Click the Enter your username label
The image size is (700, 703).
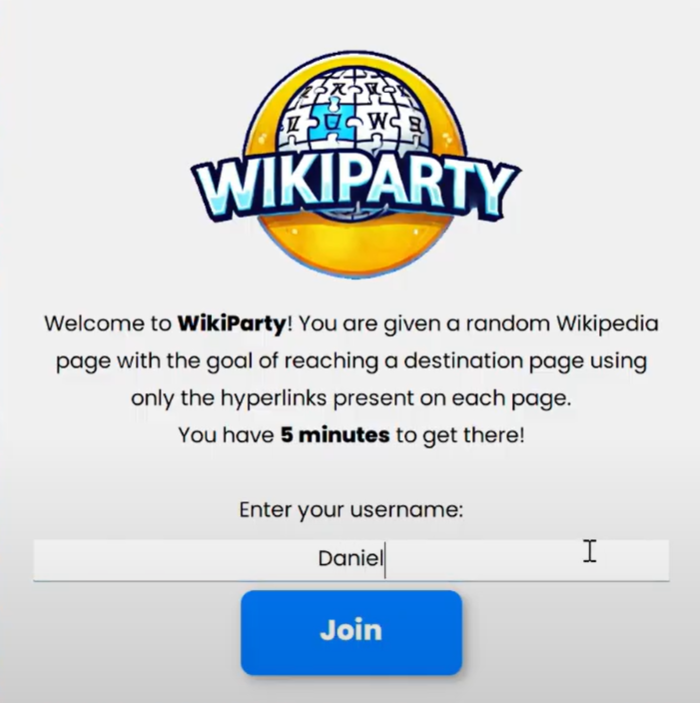click(x=351, y=510)
